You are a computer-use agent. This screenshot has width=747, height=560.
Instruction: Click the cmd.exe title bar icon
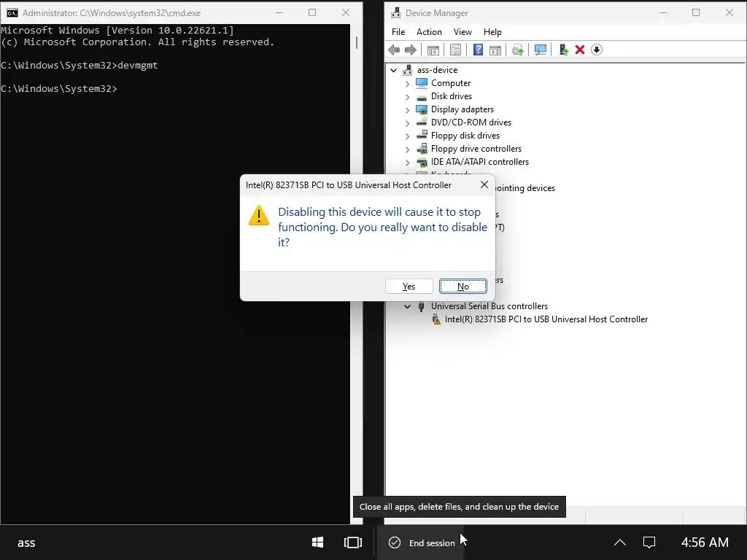pos(12,13)
